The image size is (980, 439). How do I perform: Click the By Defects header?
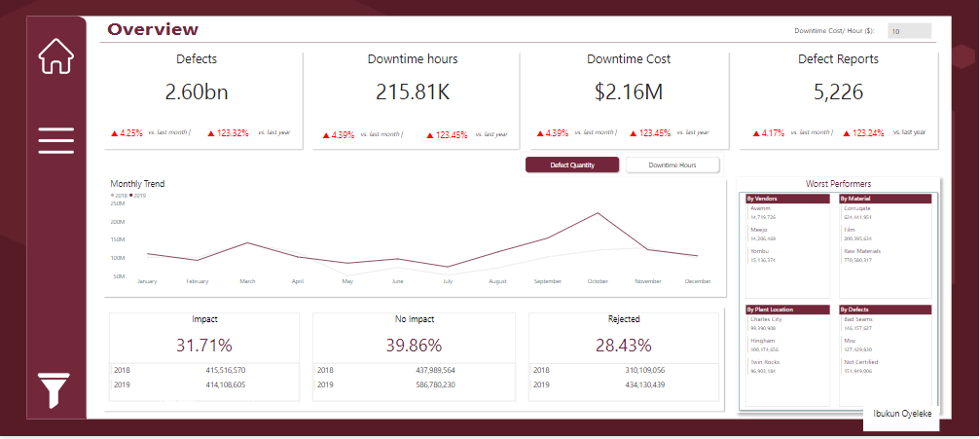pos(885,310)
